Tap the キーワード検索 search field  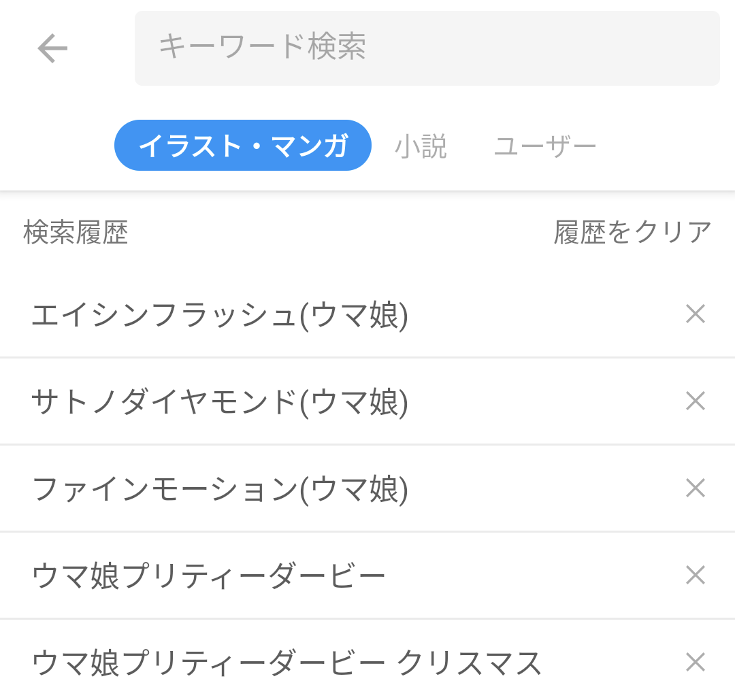tap(427, 48)
